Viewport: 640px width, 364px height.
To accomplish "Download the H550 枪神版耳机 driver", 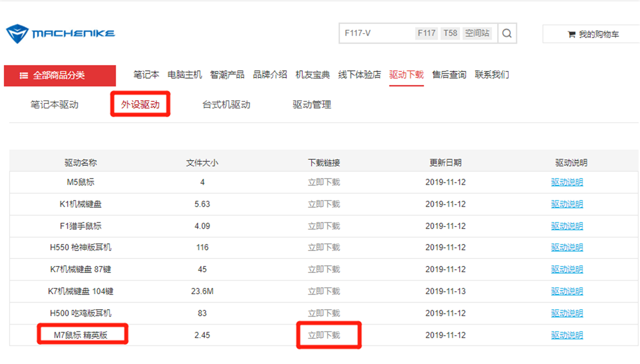I will click(324, 247).
